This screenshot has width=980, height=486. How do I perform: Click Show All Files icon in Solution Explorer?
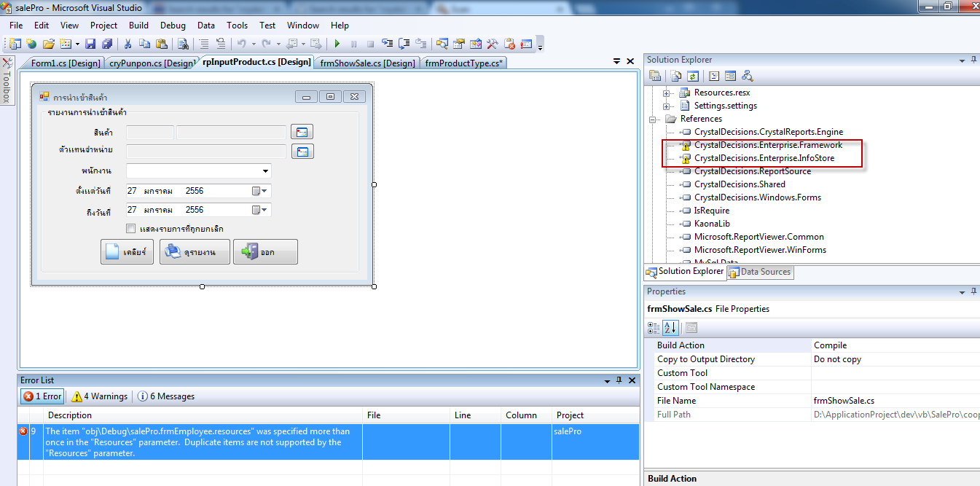677,76
